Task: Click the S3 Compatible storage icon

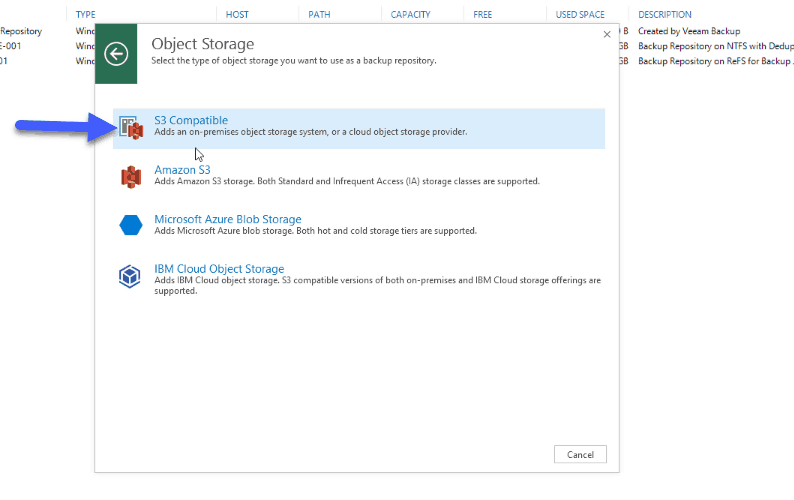Action: (131, 127)
